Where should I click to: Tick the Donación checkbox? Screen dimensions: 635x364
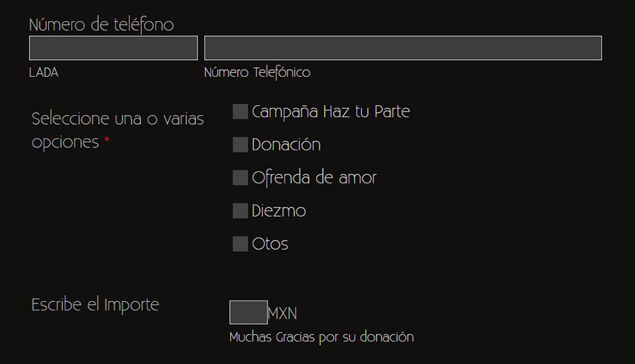(241, 145)
